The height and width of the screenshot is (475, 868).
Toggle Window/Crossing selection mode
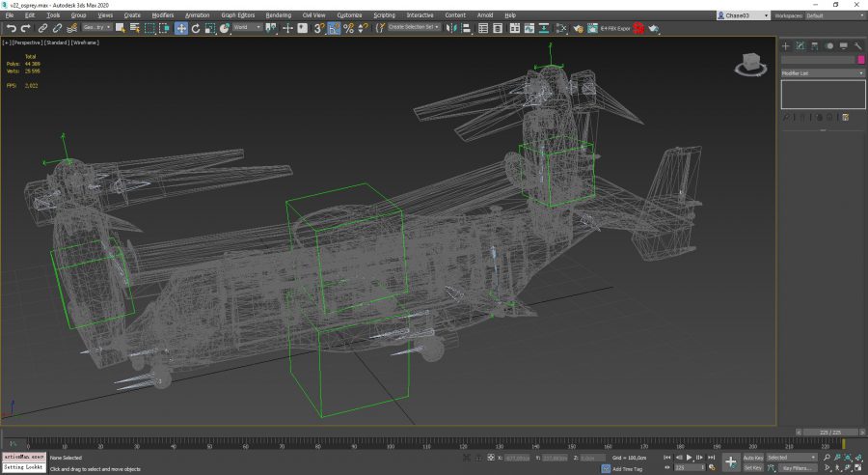point(164,28)
